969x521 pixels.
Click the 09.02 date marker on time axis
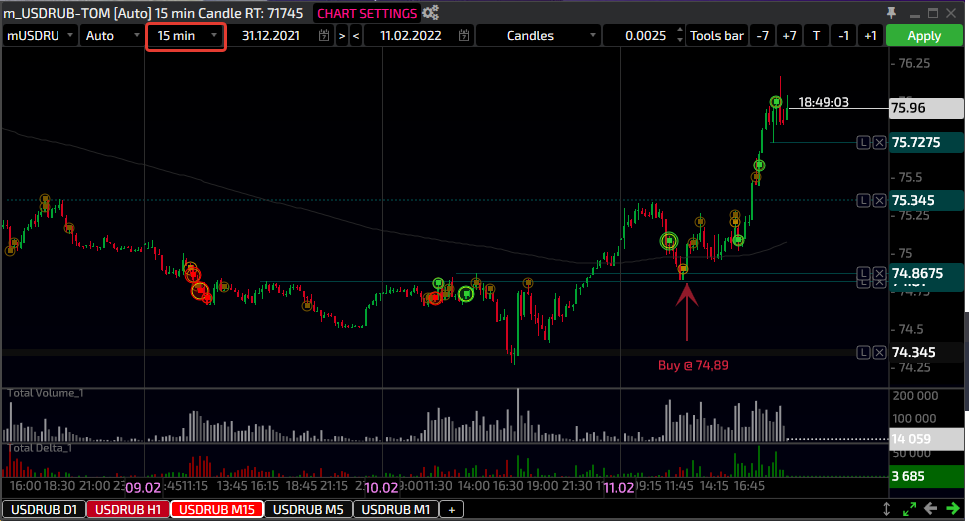tap(143, 488)
